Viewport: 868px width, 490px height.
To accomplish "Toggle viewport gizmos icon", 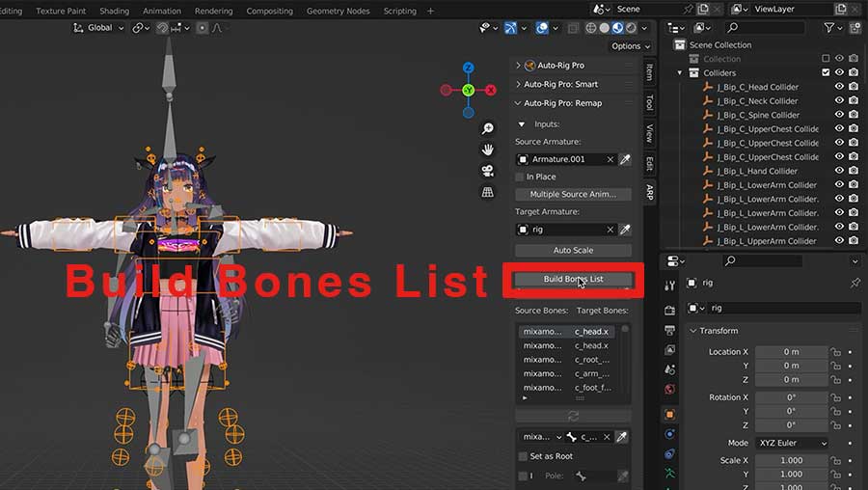I will (x=510, y=28).
